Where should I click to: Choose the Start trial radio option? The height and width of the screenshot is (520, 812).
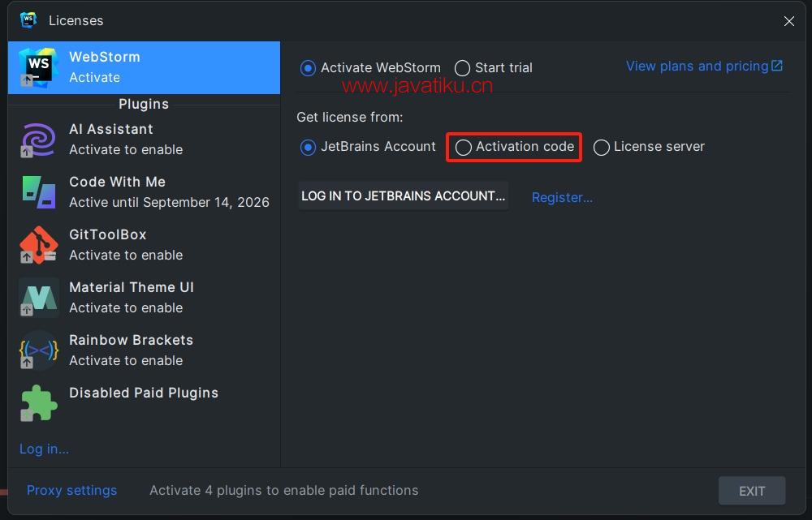462,68
